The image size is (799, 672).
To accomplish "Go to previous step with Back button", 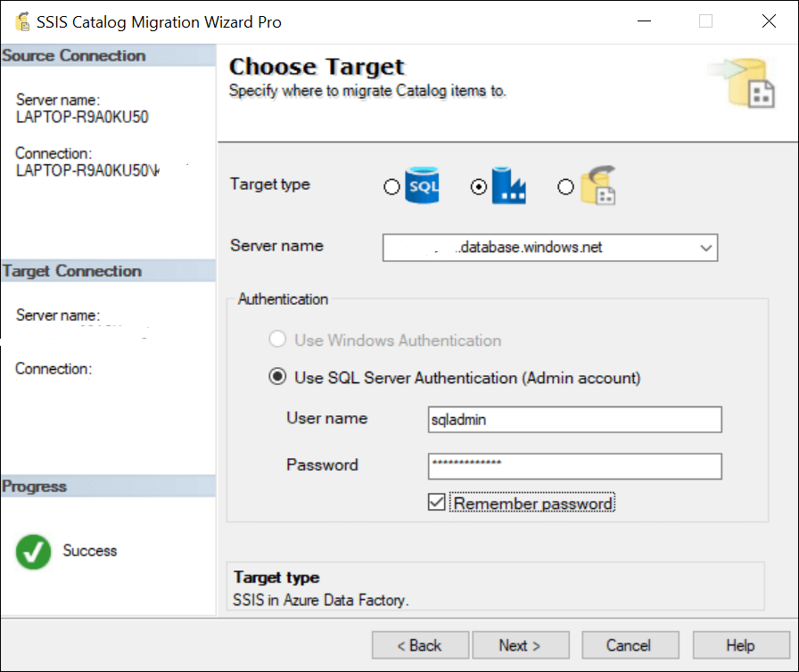I will click(420, 645).
